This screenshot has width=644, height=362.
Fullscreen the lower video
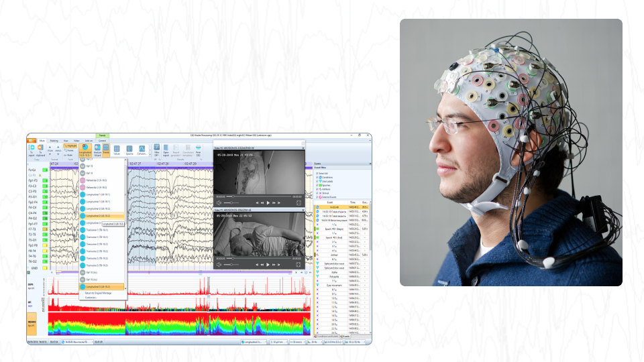click(299, 265)
